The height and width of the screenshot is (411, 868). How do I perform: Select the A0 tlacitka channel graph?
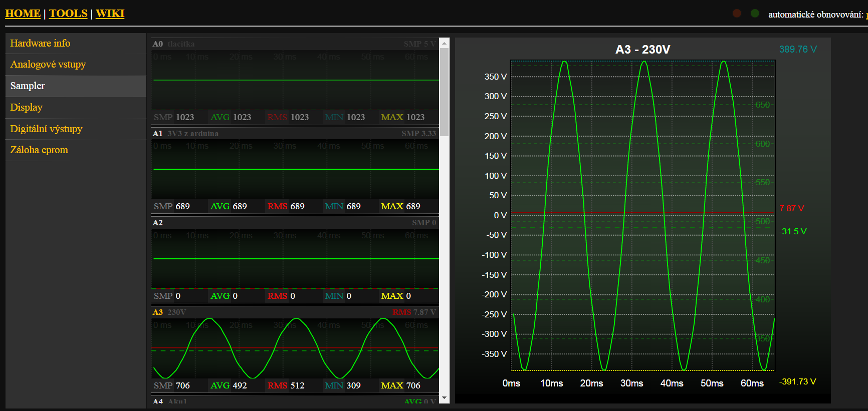(x=295, y=80)
